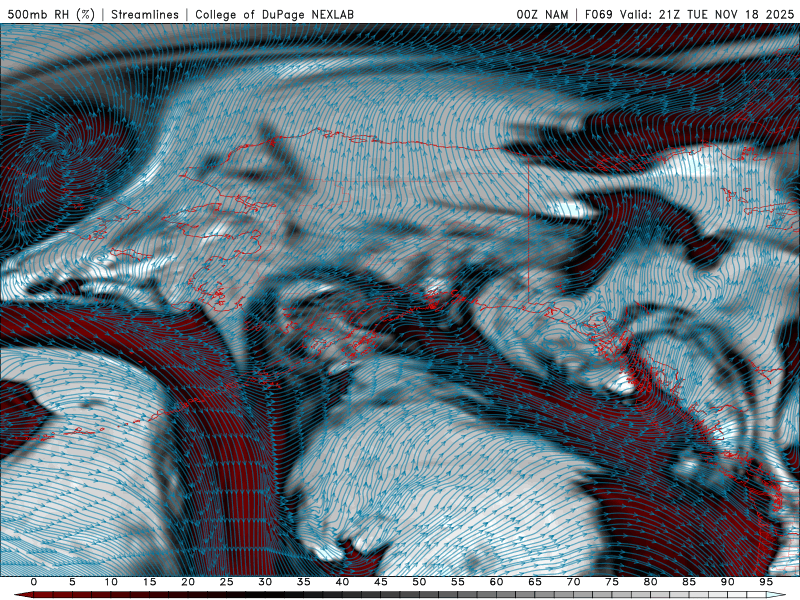Click the '90' value on the color scale
The height and width of the screenshot is (600, 800).
[728, 582]
